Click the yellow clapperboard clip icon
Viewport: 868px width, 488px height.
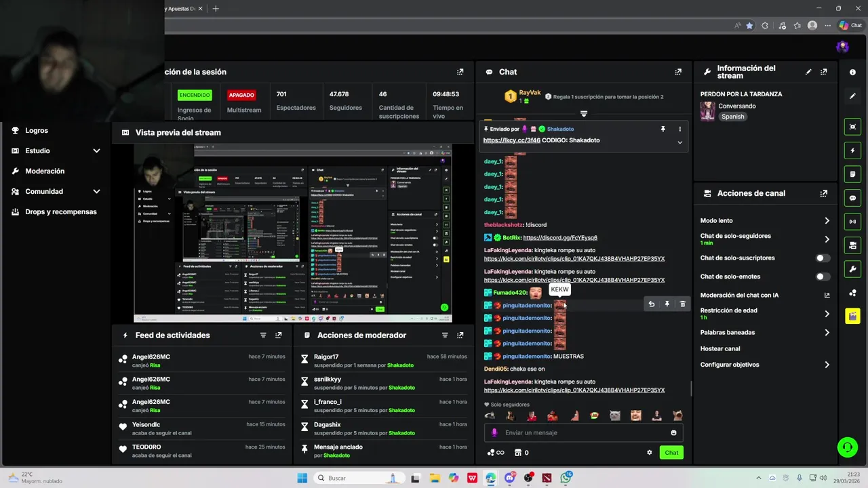[x=852, y=317]
